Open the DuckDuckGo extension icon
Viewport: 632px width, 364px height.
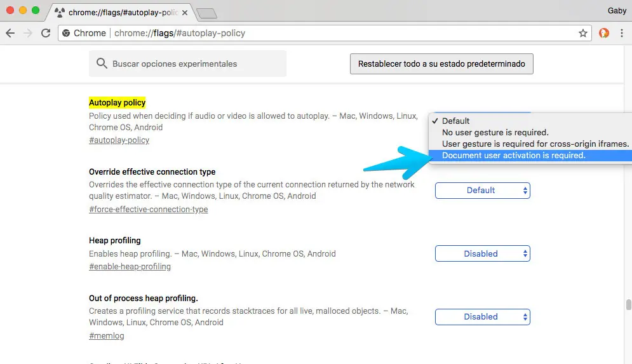[604, 33]
